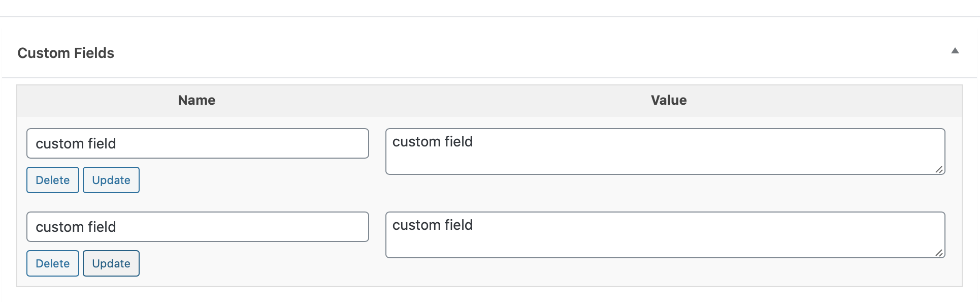
Task: Click the Value column header
Action: [x=668, y=100]
